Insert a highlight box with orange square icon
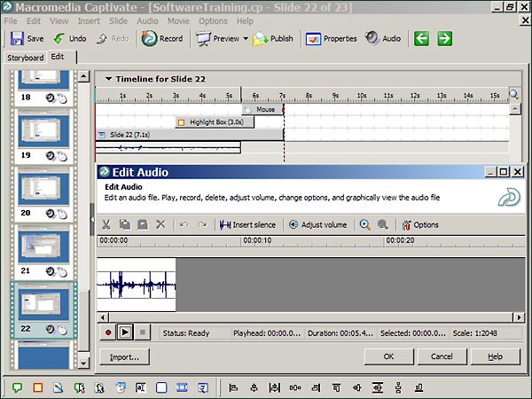Image resolution: width=532 pixels, height=399 pixels. 37,387
